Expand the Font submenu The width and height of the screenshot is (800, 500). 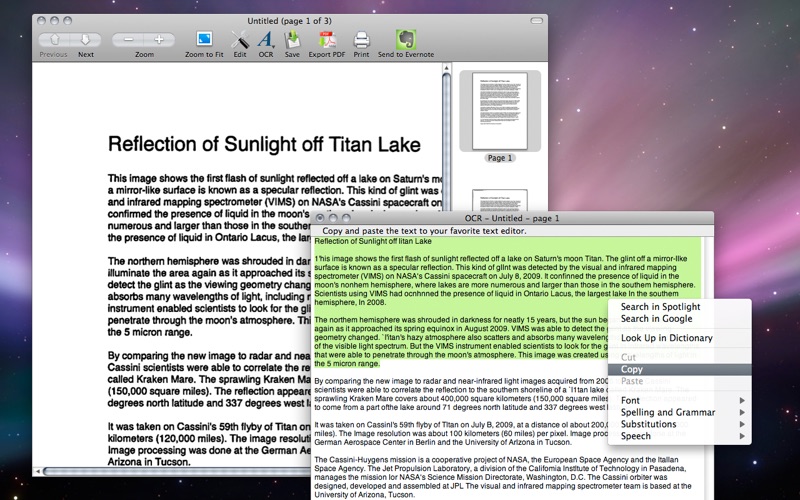pos(680,401)
